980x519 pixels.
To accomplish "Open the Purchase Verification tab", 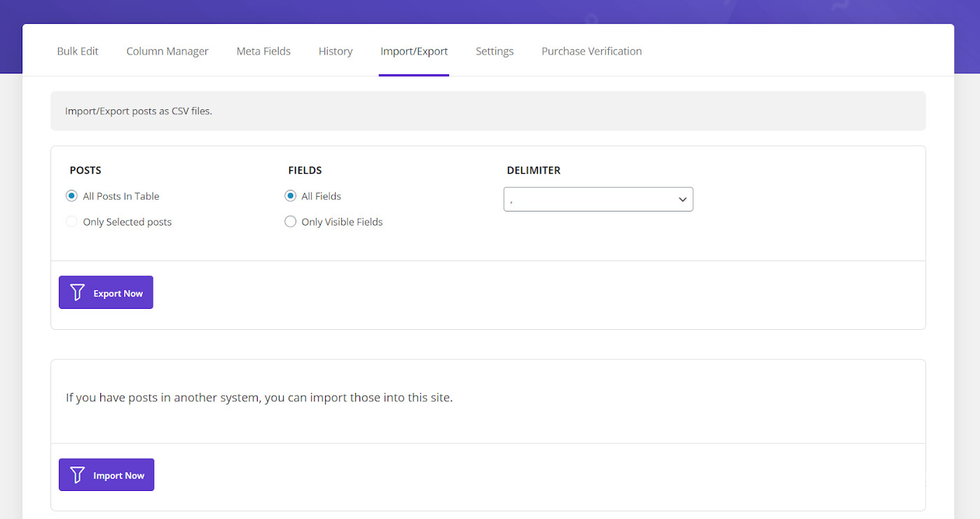I will (x=592, y=51).
